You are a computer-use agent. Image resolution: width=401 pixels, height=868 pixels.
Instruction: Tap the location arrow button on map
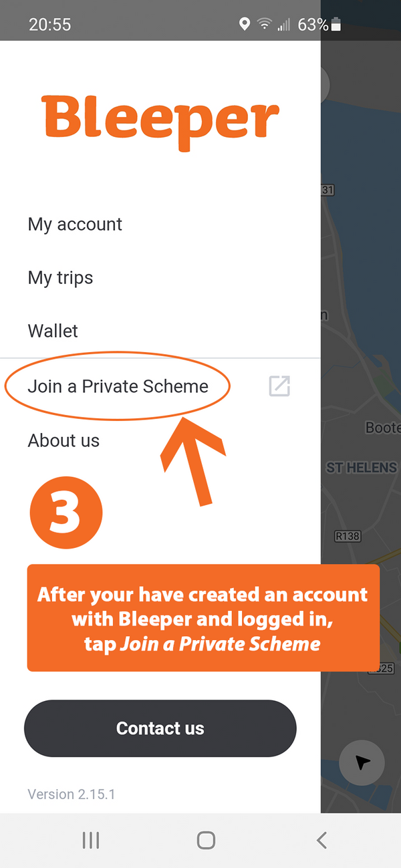click(x=362, y=762)
